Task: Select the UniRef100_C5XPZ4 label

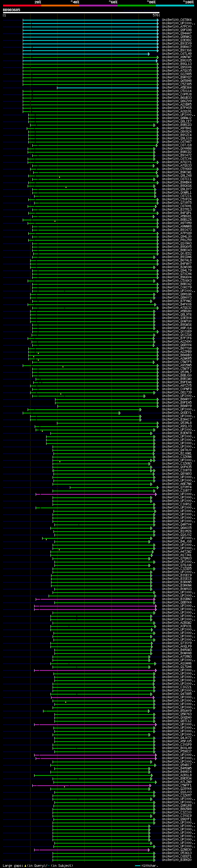Action: (x=176, y=199)
